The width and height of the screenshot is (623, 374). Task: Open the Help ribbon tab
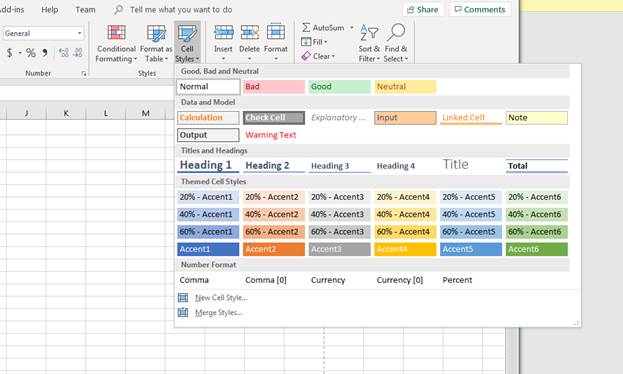tap(50, 10)
